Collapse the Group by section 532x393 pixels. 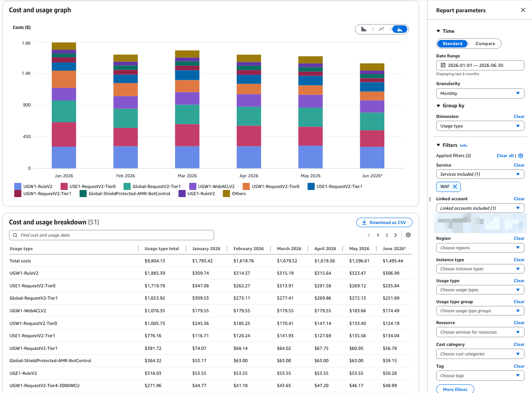438,106
